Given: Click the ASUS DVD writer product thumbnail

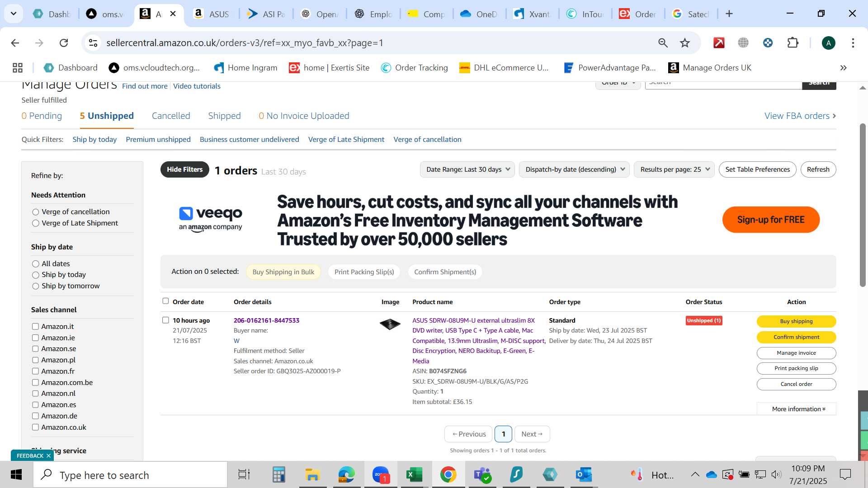Looking at the screenshot, I should 390,324.
